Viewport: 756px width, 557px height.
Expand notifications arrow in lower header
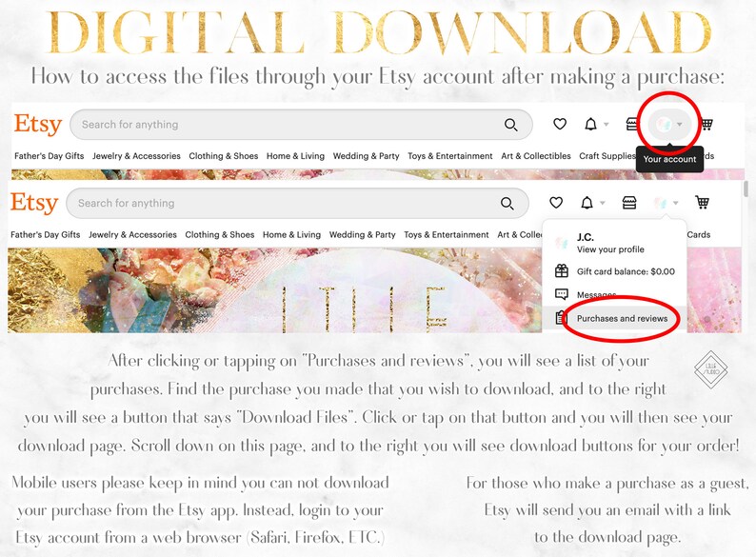tap(602, 204)
